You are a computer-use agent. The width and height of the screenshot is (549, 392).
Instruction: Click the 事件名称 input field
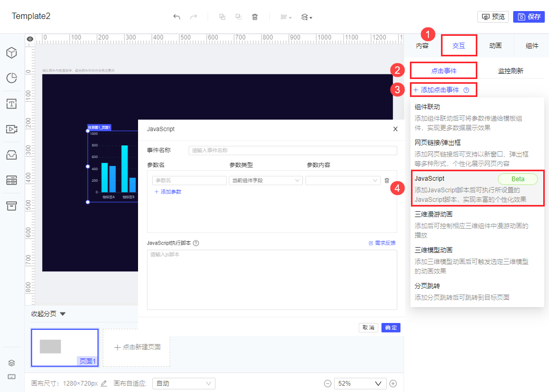(x=293, y=151)
